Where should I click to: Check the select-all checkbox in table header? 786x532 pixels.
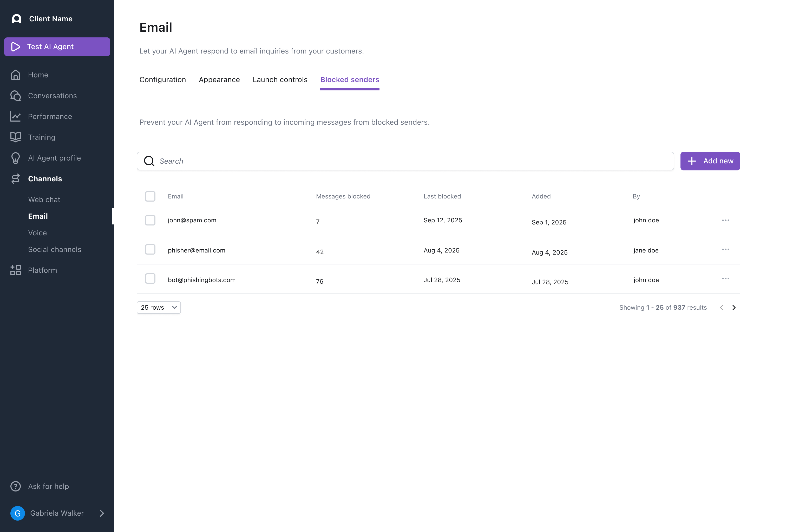(x=150, y=196)
